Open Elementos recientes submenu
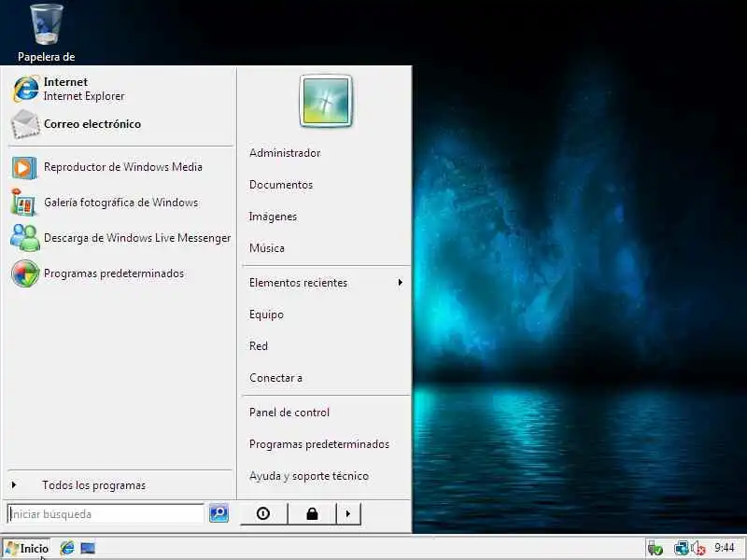 click(326, 283)
